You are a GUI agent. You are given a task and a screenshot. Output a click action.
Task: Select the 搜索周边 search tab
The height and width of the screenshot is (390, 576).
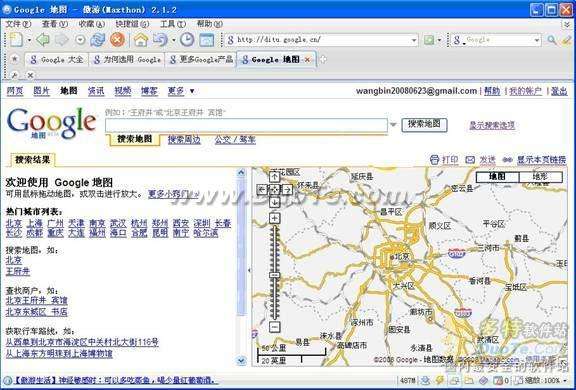coord(184,140)
